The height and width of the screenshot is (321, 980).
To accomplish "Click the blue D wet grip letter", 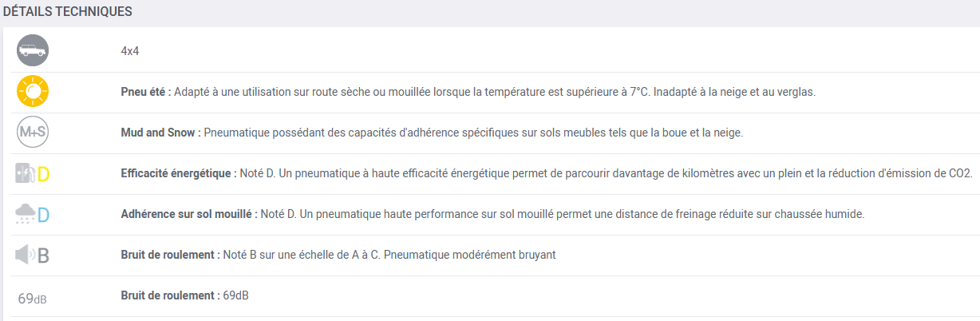I will point(43,215).
